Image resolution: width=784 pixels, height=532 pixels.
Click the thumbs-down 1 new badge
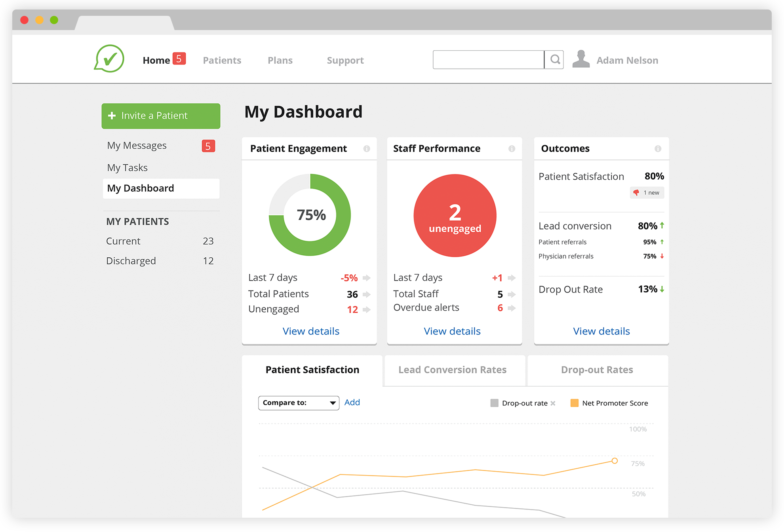[x=647, y=193]
